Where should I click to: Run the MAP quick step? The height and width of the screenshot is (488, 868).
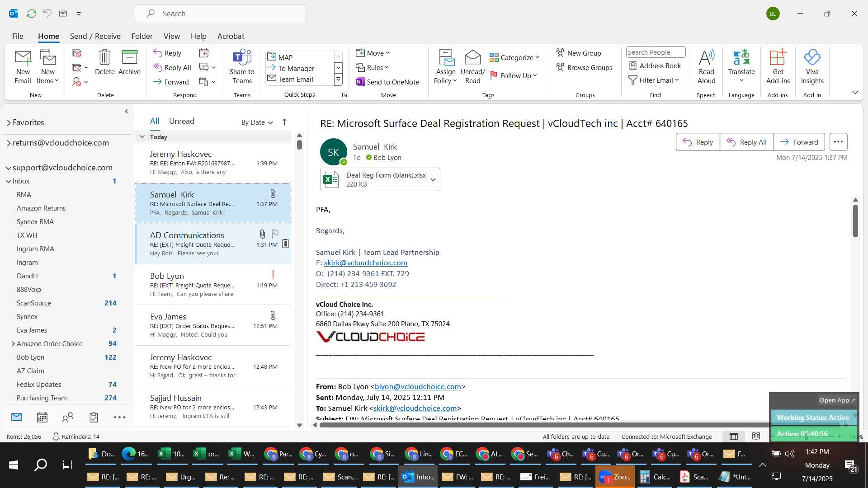coord(300,57)
